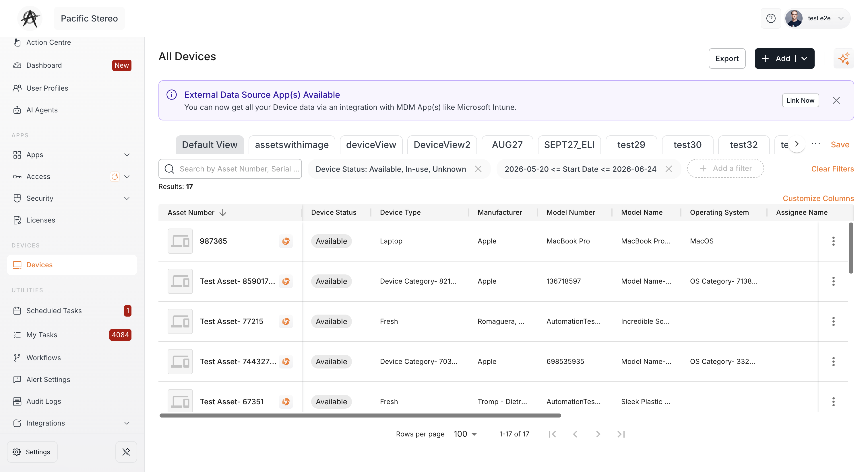Select the SEPT27_ELI view tab

[x=569, y=145]
